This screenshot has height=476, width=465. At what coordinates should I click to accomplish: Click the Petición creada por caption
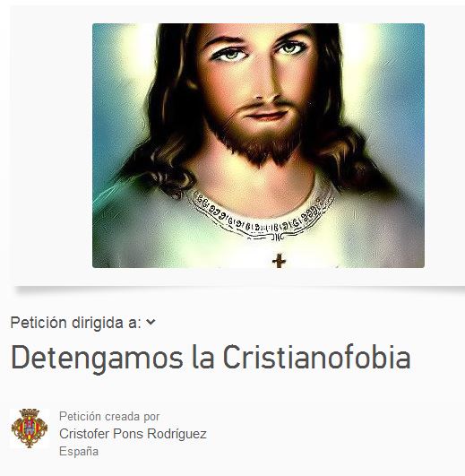tap(109, 416)
